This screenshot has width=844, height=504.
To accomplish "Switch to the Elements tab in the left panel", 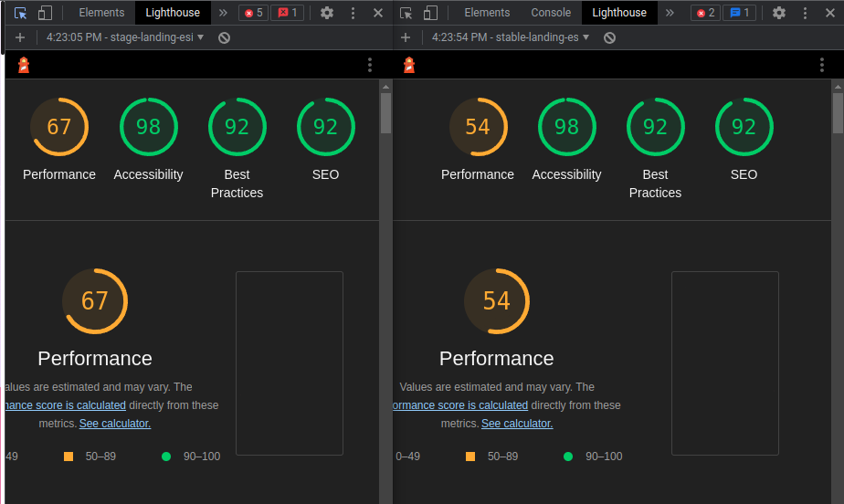I will coord(101,13).
